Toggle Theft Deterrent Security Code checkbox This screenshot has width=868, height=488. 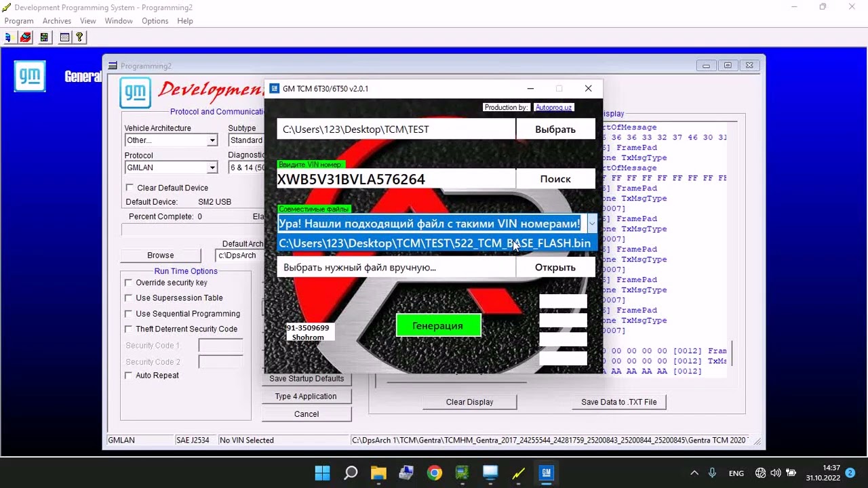coord(128,329)
